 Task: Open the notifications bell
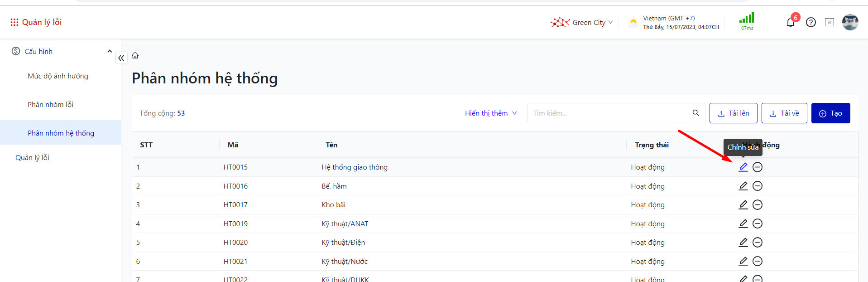pos(791,23)
